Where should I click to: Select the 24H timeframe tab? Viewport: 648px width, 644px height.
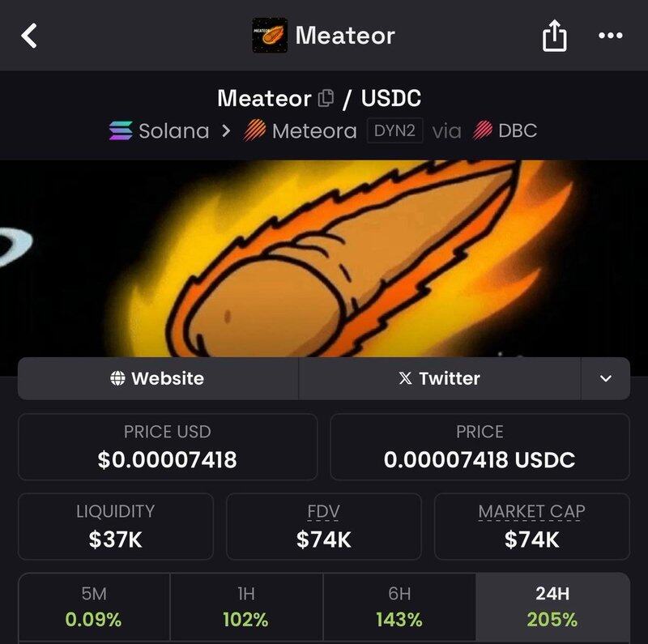coord(552,608)
